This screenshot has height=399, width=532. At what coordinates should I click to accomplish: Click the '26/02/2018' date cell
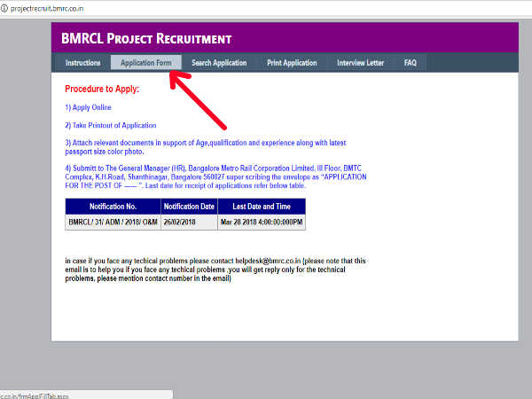click(x=189, y=223)
